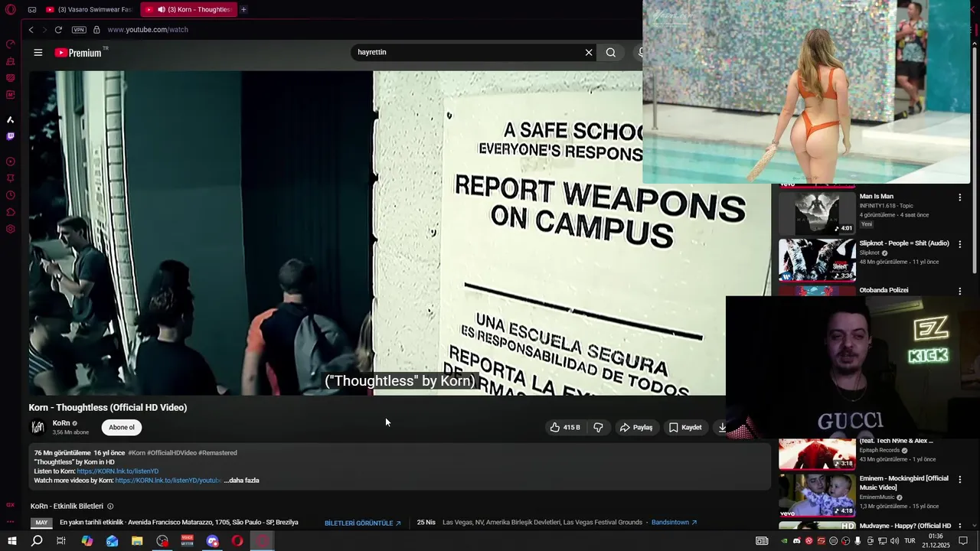Open KoRn channel name link
This screenshot has width=980, height=551.
pyautogui.click(x=61, y=423)
